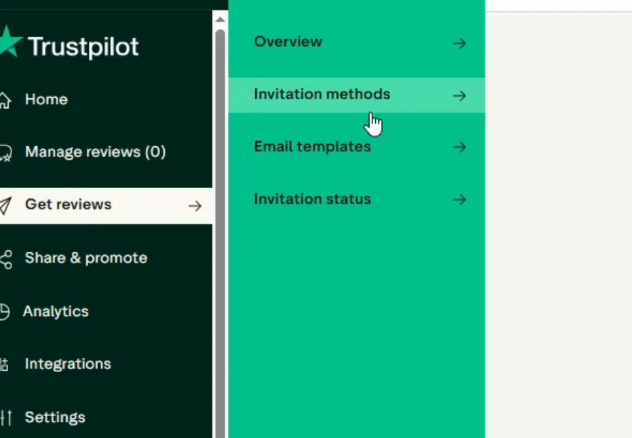The width and height of the screenshot is (632, 438).
Task: Click the Home house icon
Action: point(5,100)
